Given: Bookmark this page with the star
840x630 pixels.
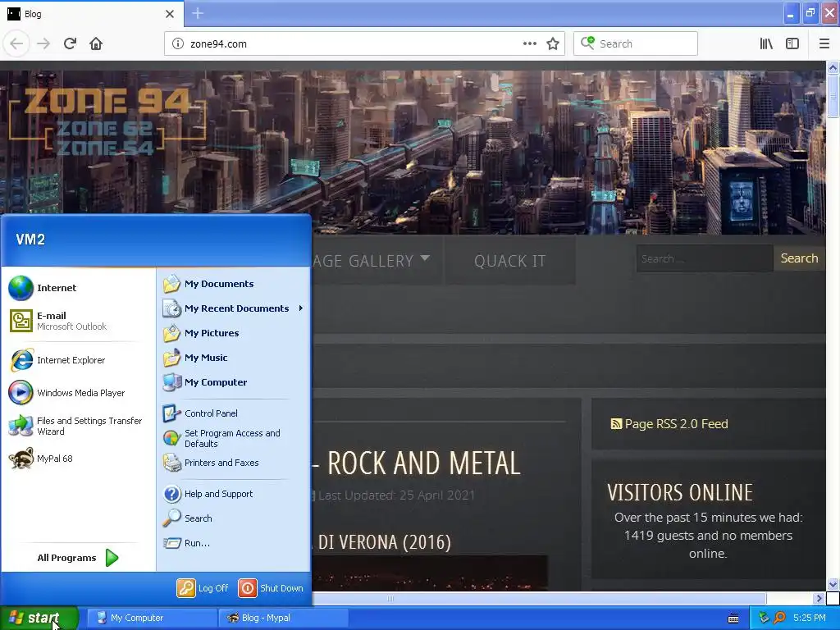Looking at the screenshot, I should tap(553, 44).
